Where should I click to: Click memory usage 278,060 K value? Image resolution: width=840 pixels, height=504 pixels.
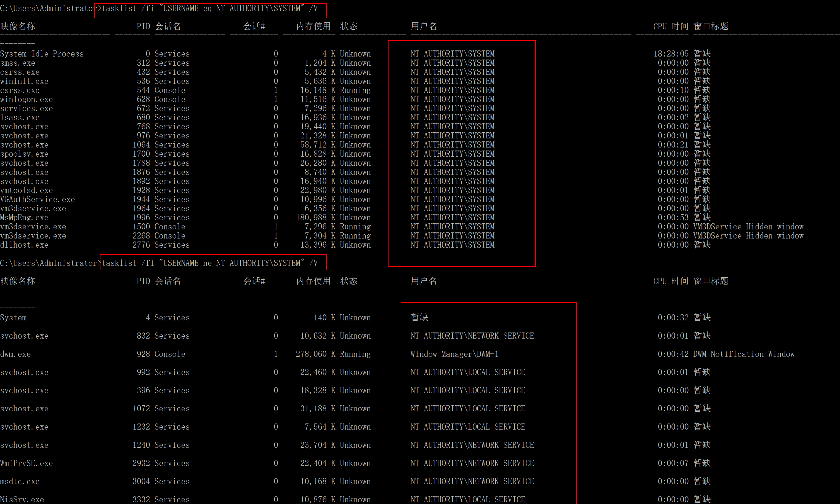[x=315, y=354]
